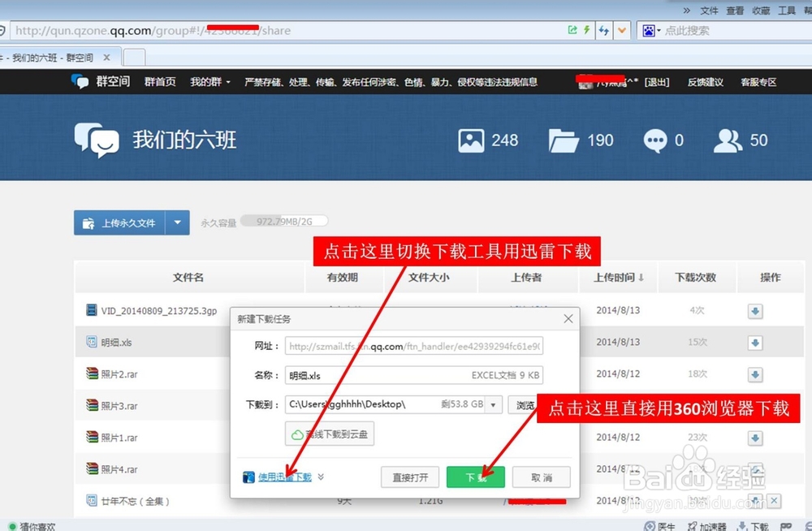Click the download icon in the 明细.xls row
Image resolution: width=812 pixels, height=531 pixels.
point(755,343)
